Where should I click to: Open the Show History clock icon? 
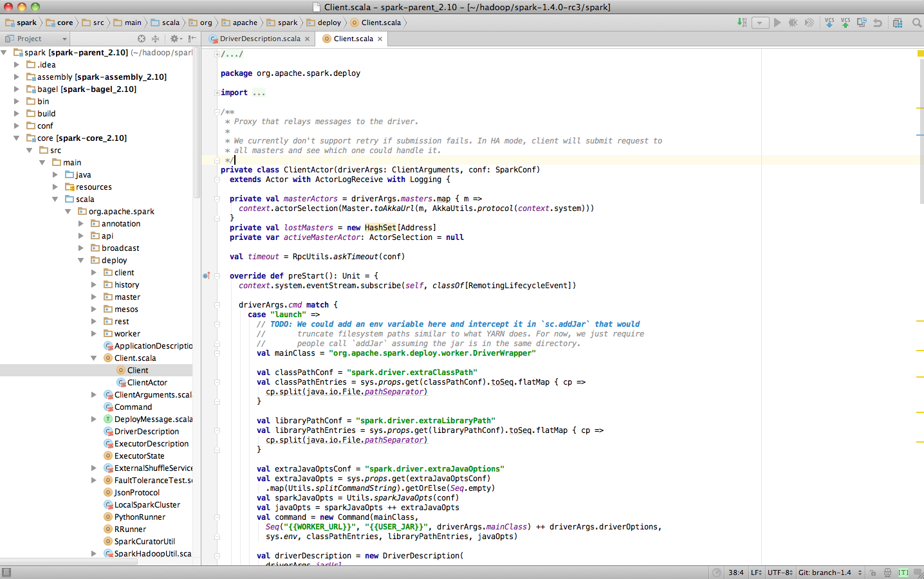[x=862, y=23]
